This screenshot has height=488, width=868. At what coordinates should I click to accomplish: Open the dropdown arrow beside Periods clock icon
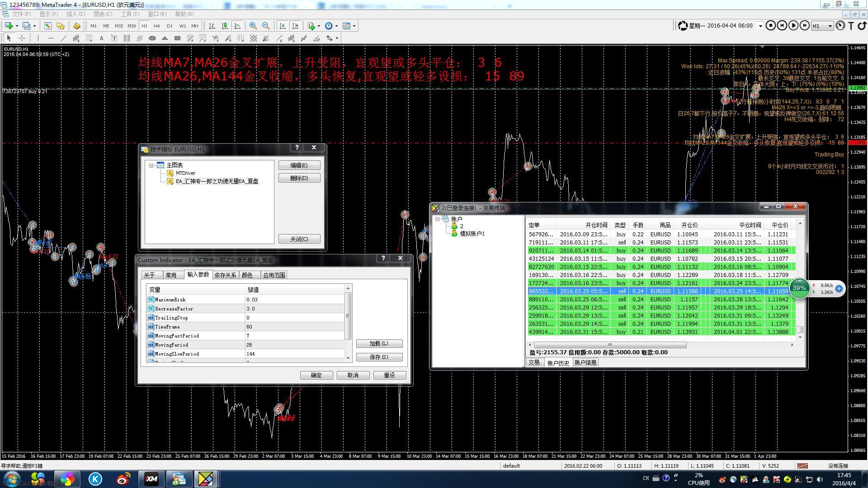click(x=336, y=26)
